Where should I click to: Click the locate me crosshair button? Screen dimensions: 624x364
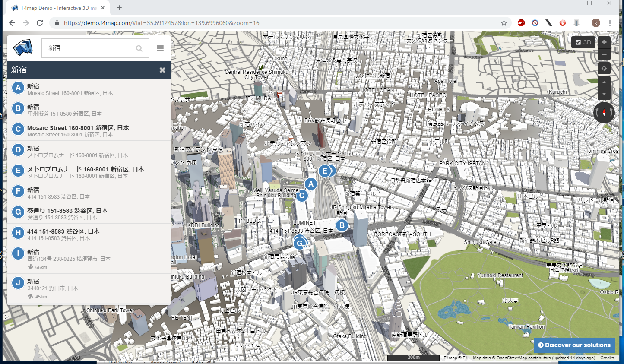pyautogui.click(x=604, y=68)
